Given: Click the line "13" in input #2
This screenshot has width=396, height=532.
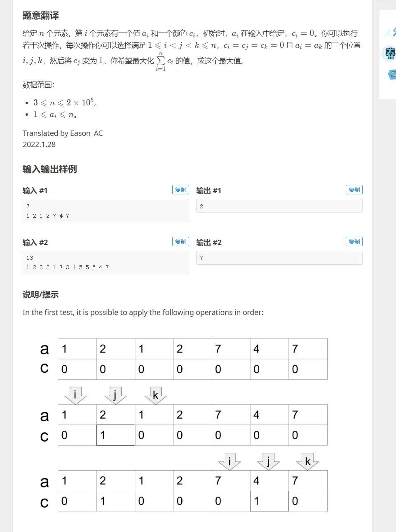Looking at the screenshot, I should [29, 258].
